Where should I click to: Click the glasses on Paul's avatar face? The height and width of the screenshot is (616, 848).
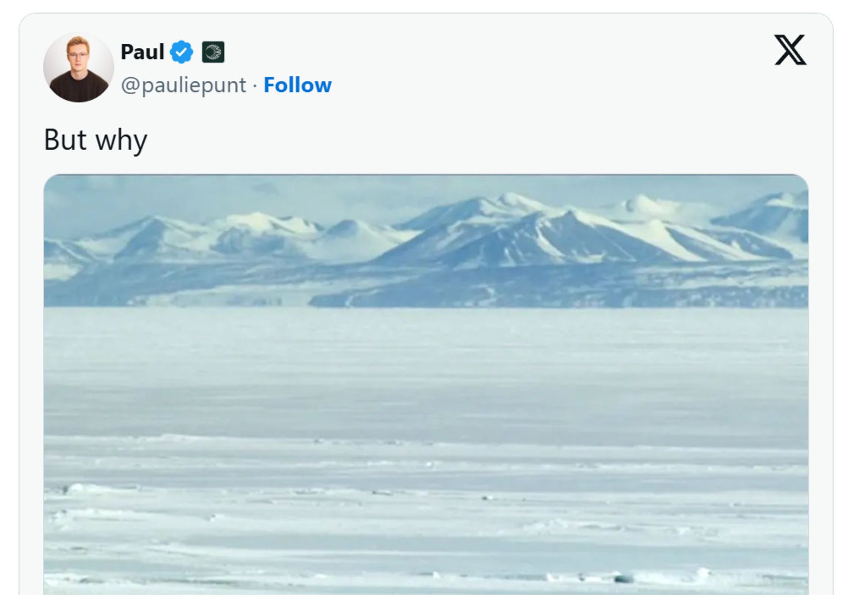(x=78, y=56)
